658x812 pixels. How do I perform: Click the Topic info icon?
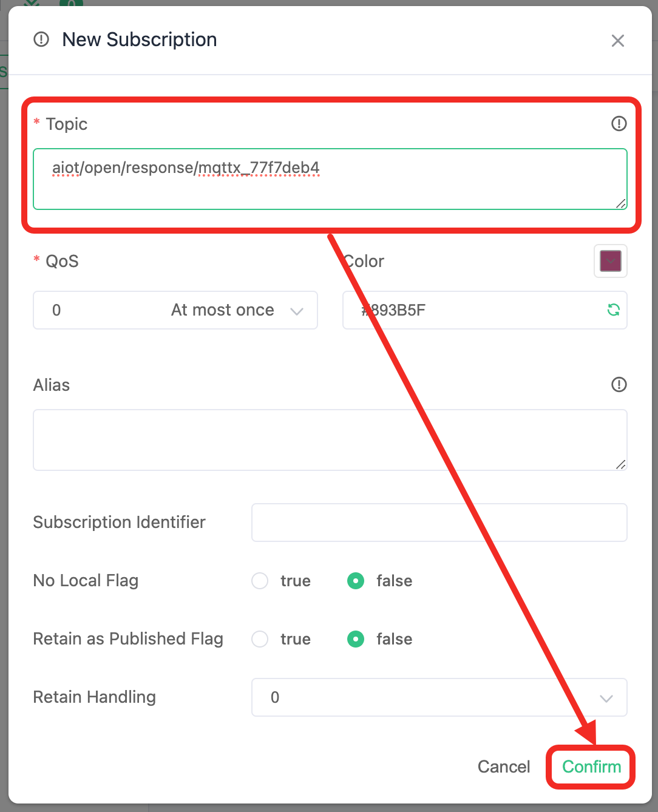click(619, 124)
